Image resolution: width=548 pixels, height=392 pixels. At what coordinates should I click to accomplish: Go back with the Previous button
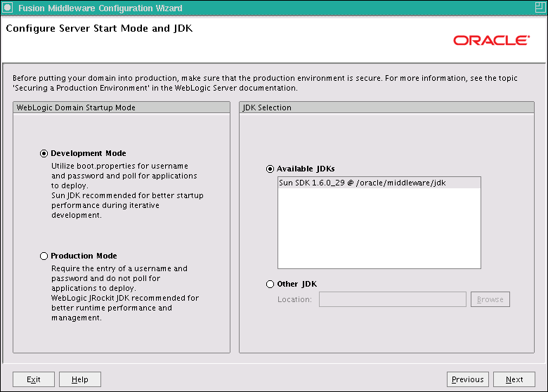click(468, 379)
